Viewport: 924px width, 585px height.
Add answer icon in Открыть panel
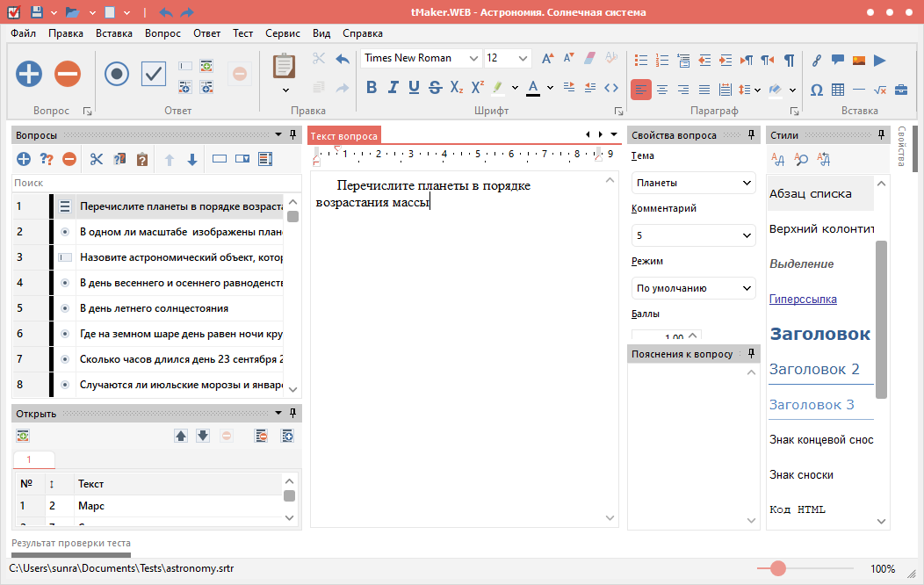(22, 436)
